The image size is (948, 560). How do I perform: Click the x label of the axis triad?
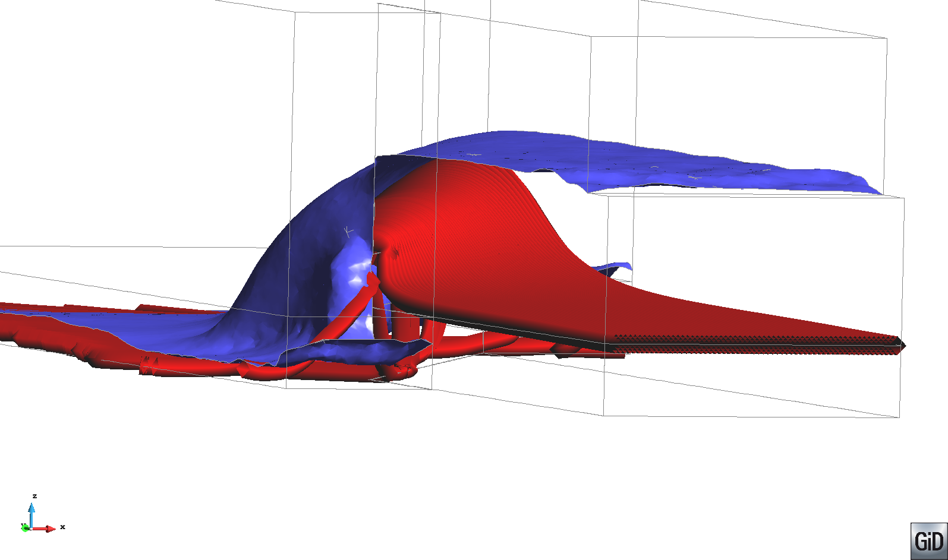coord(62,527)
